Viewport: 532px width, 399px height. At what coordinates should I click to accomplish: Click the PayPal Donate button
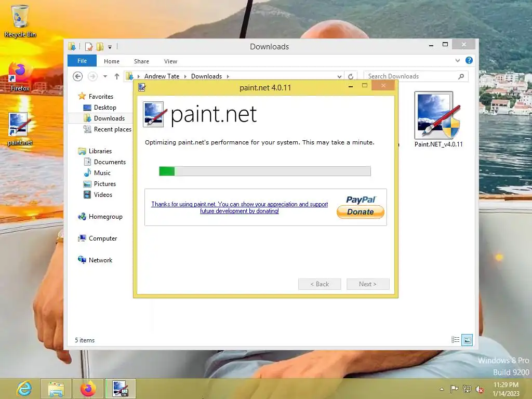point(361,211)
